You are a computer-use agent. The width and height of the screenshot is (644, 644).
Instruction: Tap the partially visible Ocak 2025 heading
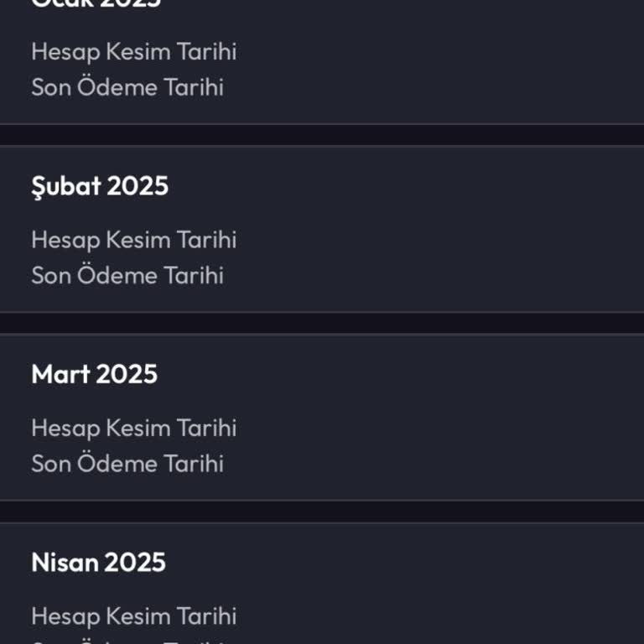[96, 4]
